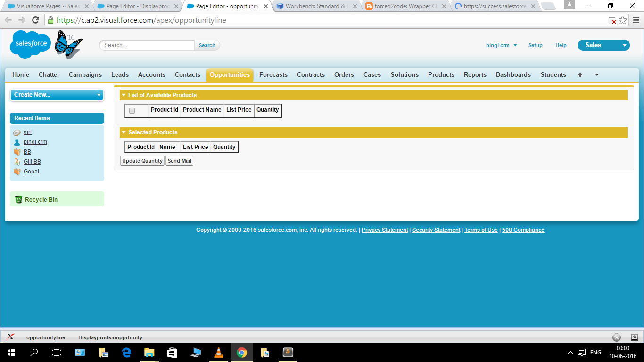
Task: Launch Microsoft Edge from the taskbar
Action: (x=126, y=352)
